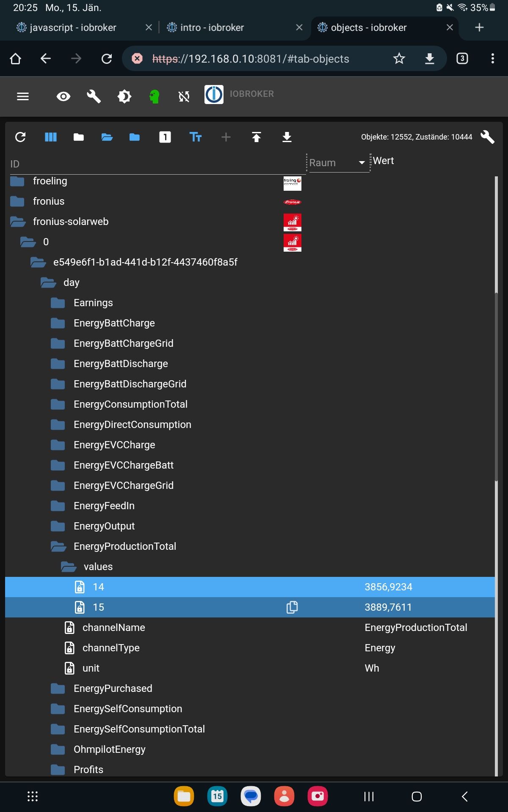Click the upload objects arrow icon

[x=256, y=137]
